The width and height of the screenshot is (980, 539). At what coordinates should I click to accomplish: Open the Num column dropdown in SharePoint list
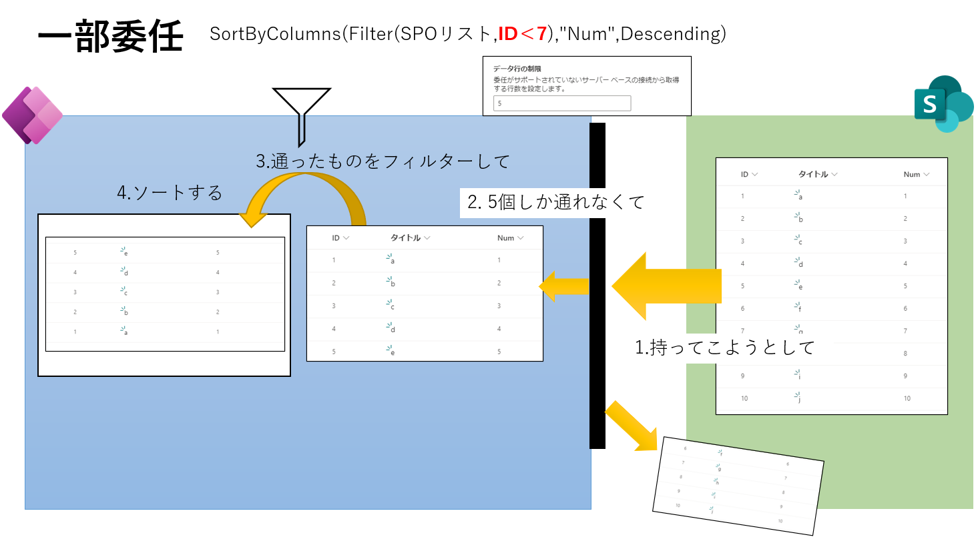[926, 175]
